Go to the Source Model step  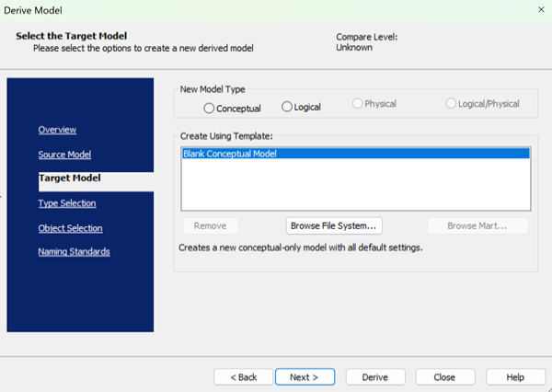[64, 155]
